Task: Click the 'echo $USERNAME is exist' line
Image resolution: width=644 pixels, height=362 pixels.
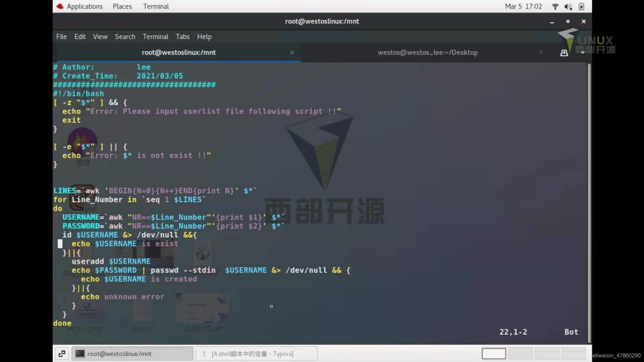Action: click(x=125, y=244)
